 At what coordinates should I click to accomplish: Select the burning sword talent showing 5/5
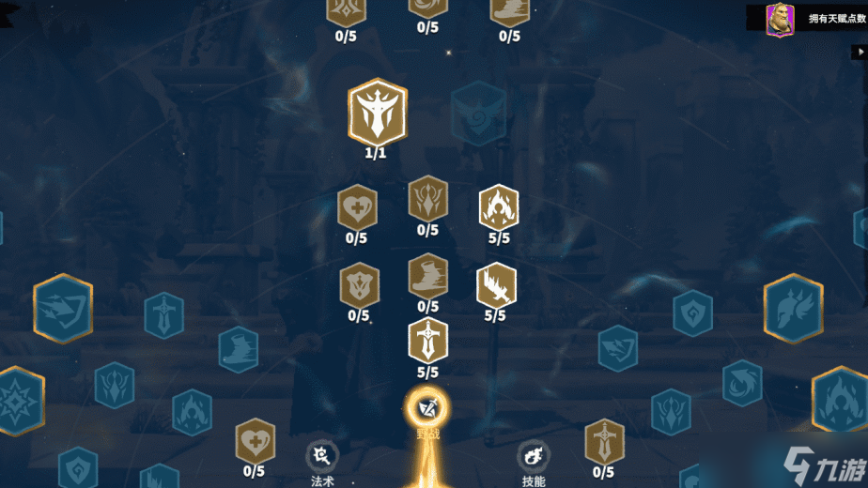497,285
